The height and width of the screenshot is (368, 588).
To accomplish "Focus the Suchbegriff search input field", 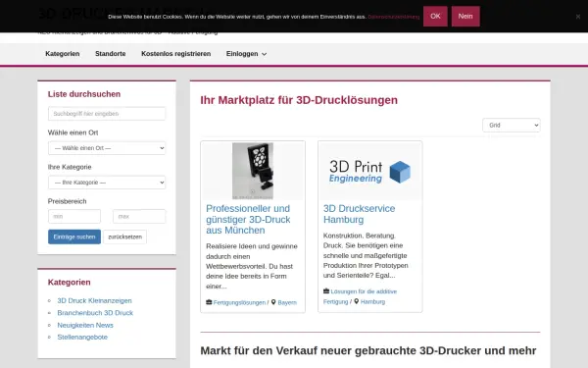I will click(x=107, y=114).
